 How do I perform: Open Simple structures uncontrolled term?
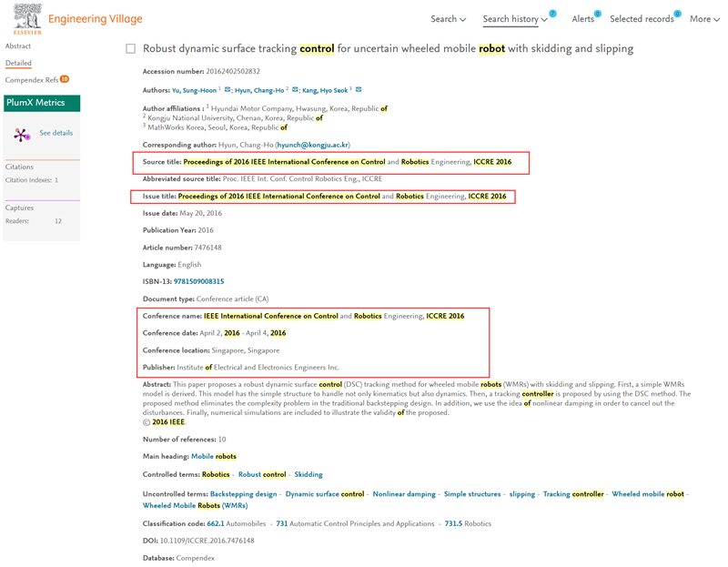point(472,494)
